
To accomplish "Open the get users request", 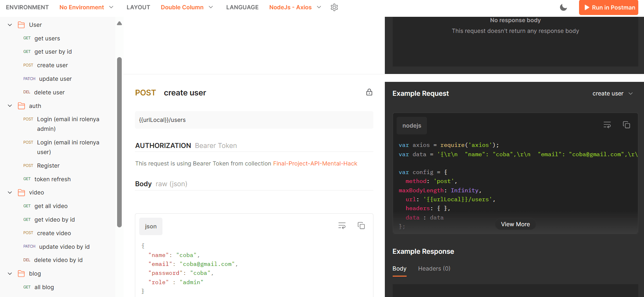I will pos(47,38).
